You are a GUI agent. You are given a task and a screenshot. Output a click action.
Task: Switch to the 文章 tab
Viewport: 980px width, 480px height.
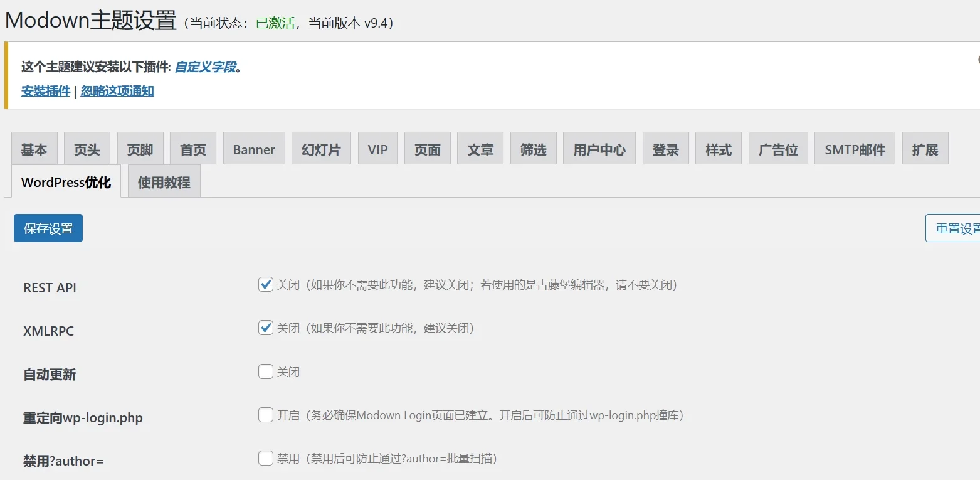coord(480,149)
